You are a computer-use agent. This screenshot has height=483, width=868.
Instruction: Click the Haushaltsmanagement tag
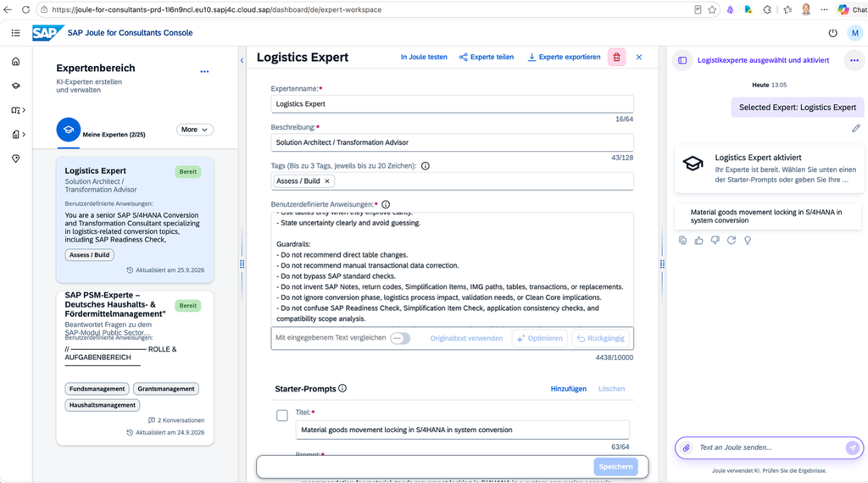tap(103, 405)
